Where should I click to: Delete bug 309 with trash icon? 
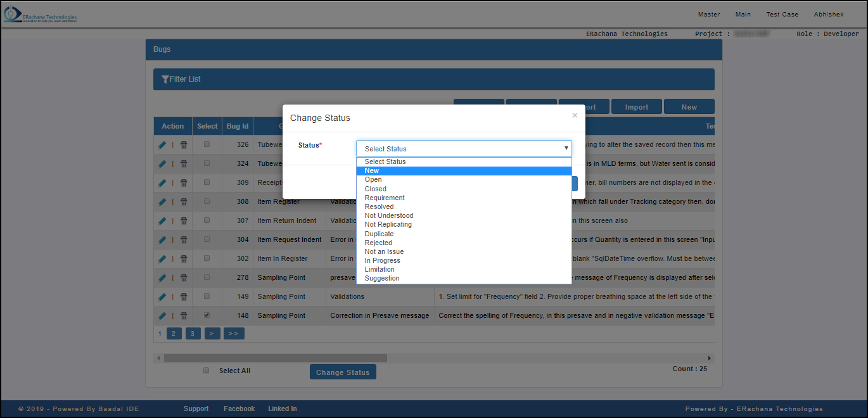click(x=184, y=183)
